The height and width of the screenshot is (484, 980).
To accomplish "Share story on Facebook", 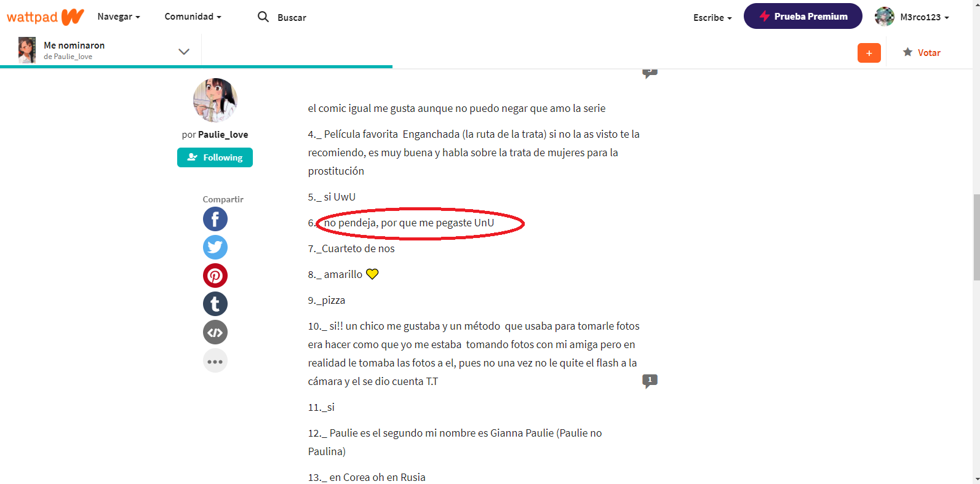I will pos(215,219).
